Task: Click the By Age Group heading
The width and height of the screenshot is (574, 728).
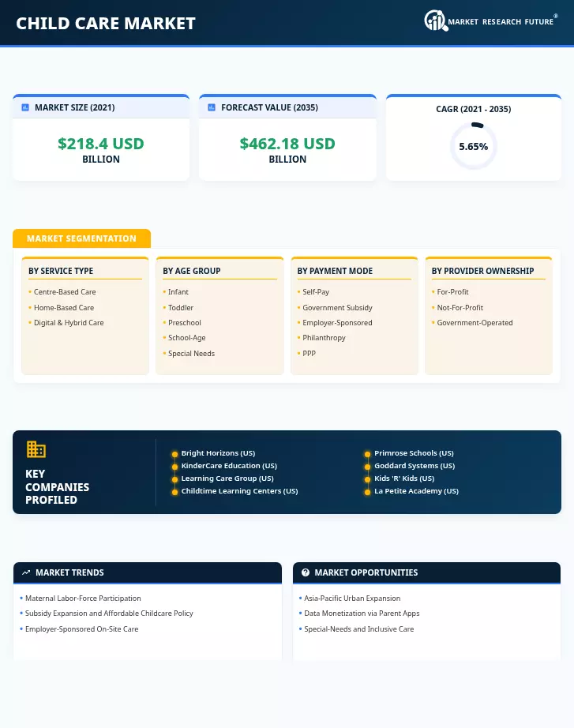Action: (192, 271)
